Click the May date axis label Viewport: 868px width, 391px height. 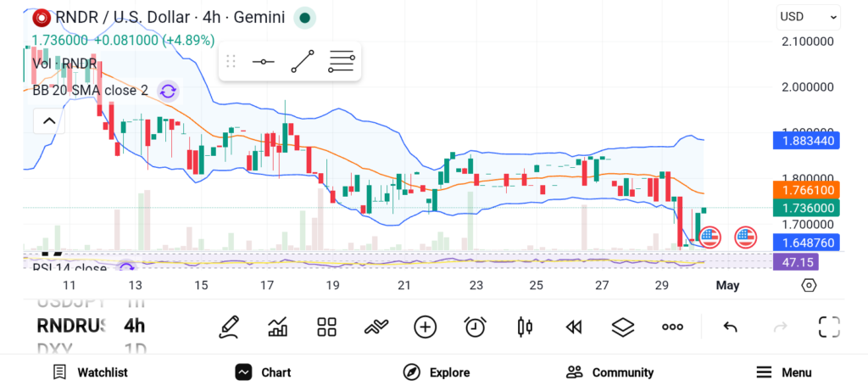click(727, 286)
